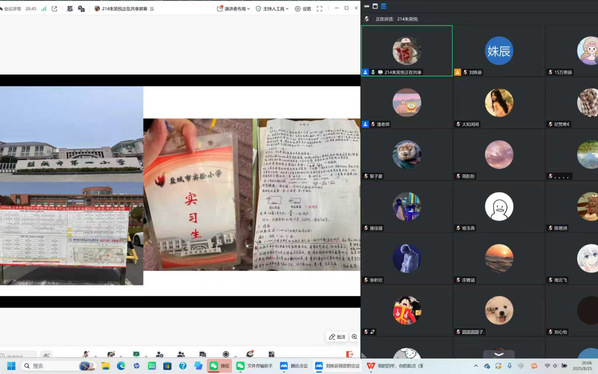Image resolution: width=598 pixels, height=374 pixels.
Task: Click the red leave meeting icon
Action: (349, 354)
